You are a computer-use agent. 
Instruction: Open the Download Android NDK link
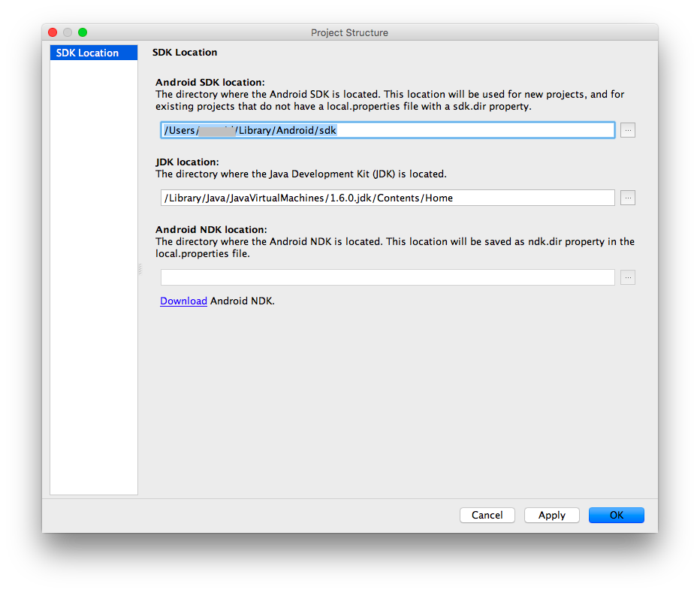[x=183, y=301]
